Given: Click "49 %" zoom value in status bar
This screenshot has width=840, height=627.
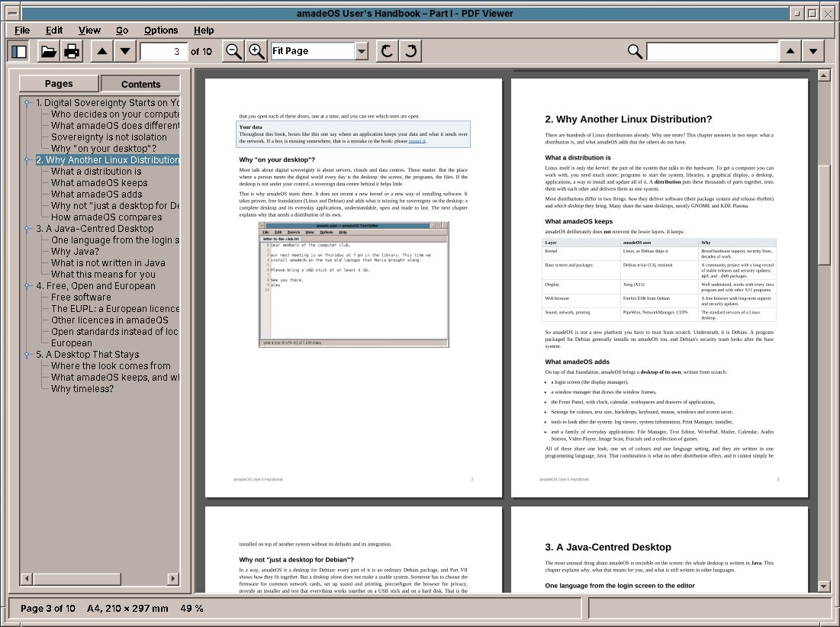Looking at the screenshot, I should (x=191, y=609).
